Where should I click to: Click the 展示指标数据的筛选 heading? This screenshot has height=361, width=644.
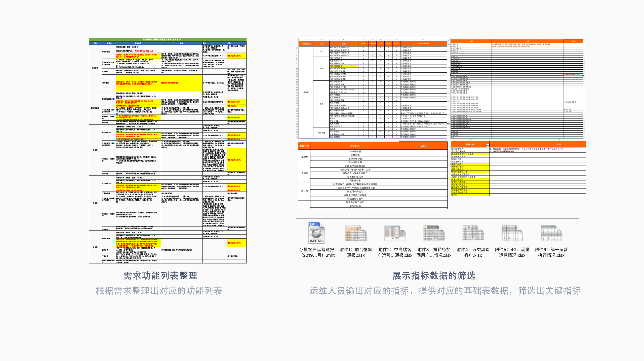tap(434, 276)
